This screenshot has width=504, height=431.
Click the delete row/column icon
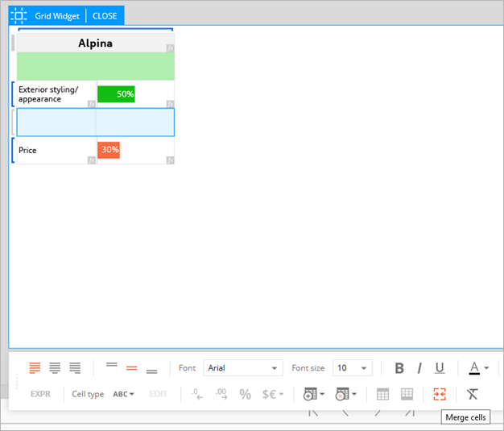click(x=342, y=394)
